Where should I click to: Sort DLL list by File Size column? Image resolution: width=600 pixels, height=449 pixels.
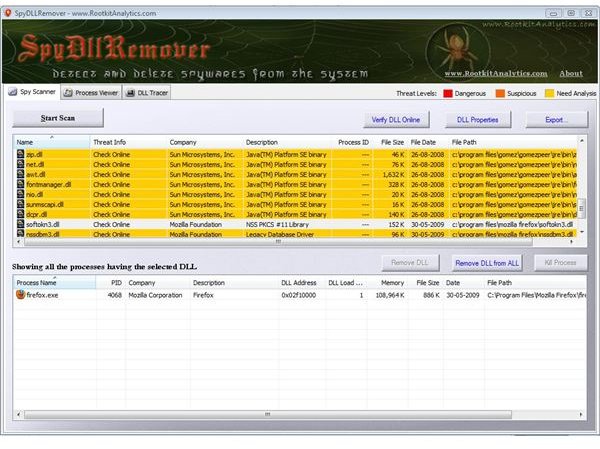pos(392,142)
